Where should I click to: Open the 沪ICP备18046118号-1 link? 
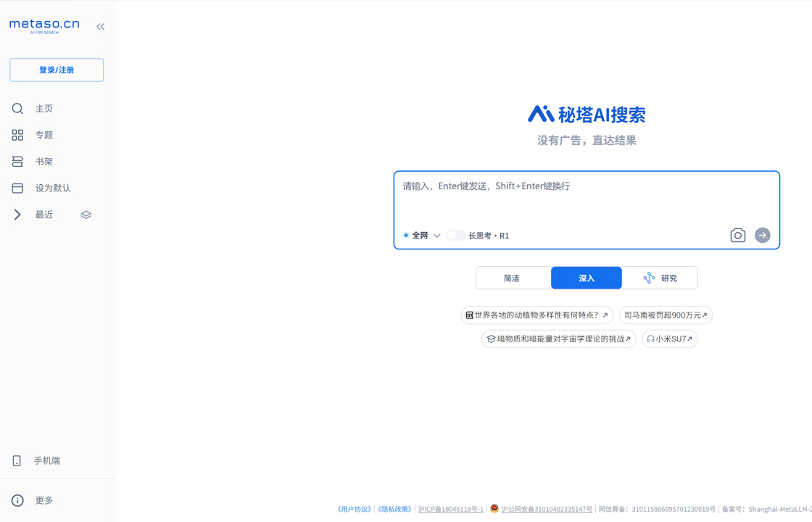(450, 509)
